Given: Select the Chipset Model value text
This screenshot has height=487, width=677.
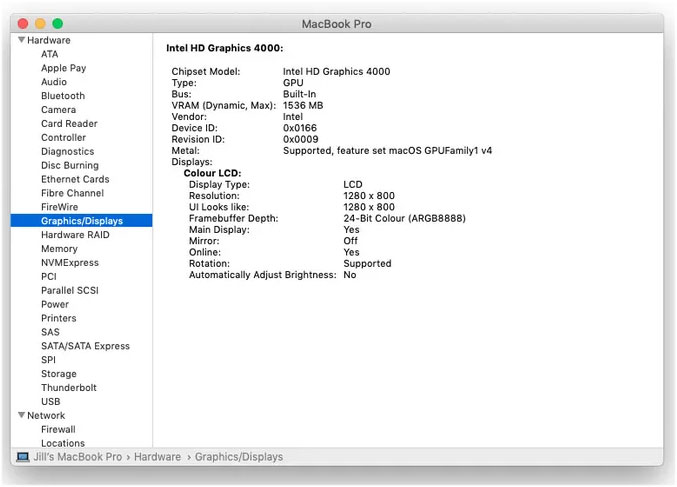Looking at the screenshot, I should click(x=336, y=71).
